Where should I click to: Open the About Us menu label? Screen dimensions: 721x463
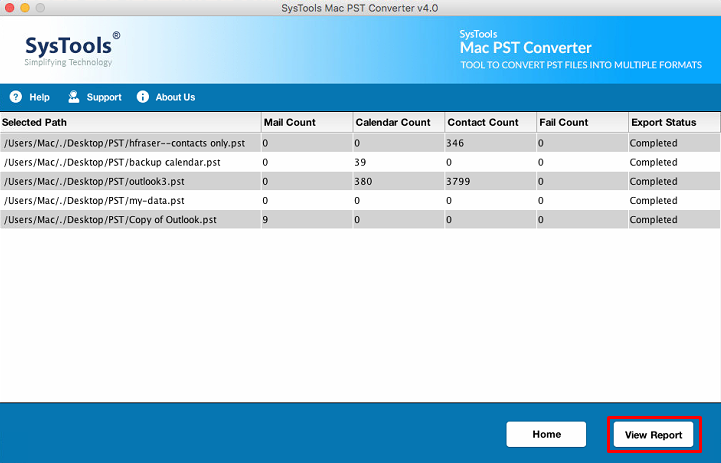[x=175, y=97]
